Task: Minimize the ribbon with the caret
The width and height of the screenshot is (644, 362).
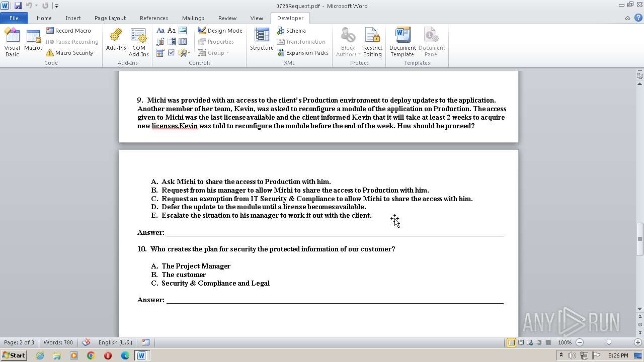Action: (x=627, y=18)
